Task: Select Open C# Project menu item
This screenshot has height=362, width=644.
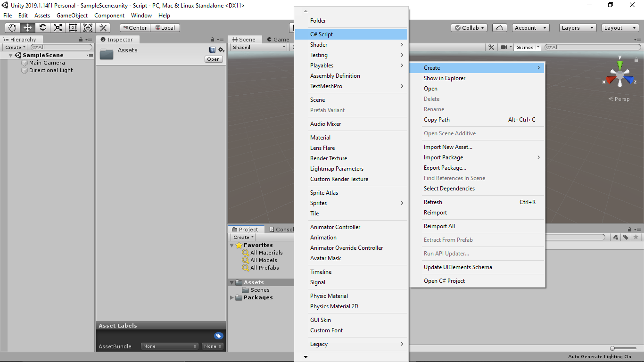Action: point(478,281)
